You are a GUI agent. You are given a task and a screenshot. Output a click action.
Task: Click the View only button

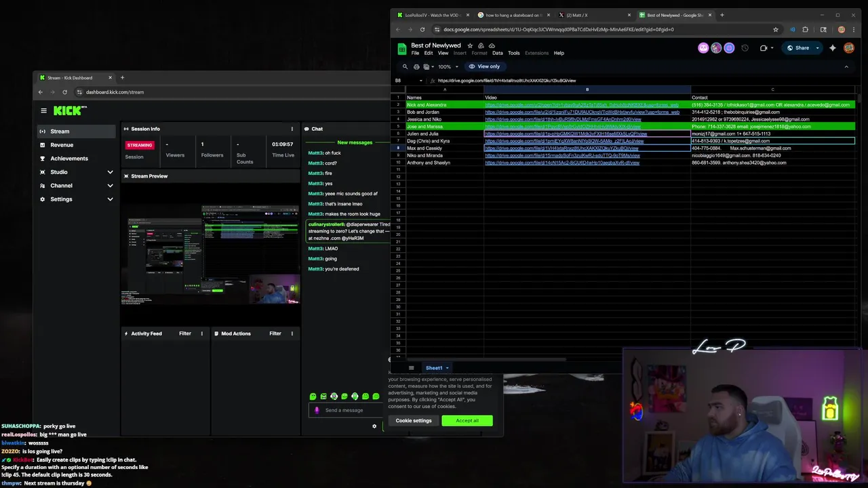coord(484,66)
